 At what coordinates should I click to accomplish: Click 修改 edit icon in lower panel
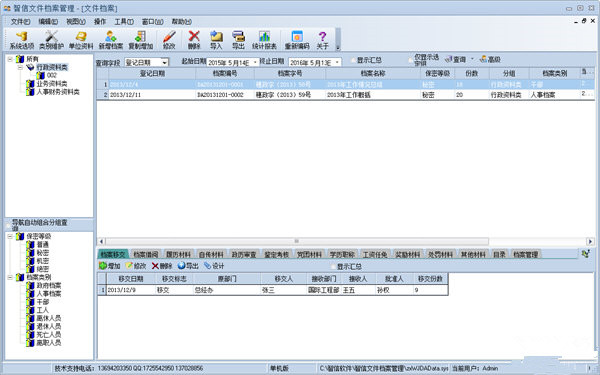click(136, 266)
